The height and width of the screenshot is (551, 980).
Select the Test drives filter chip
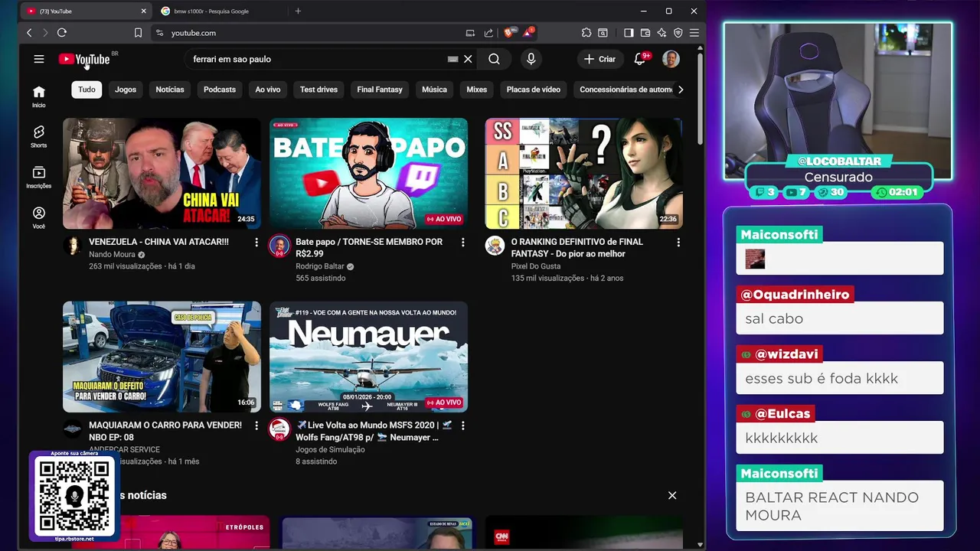pos(318,90)
